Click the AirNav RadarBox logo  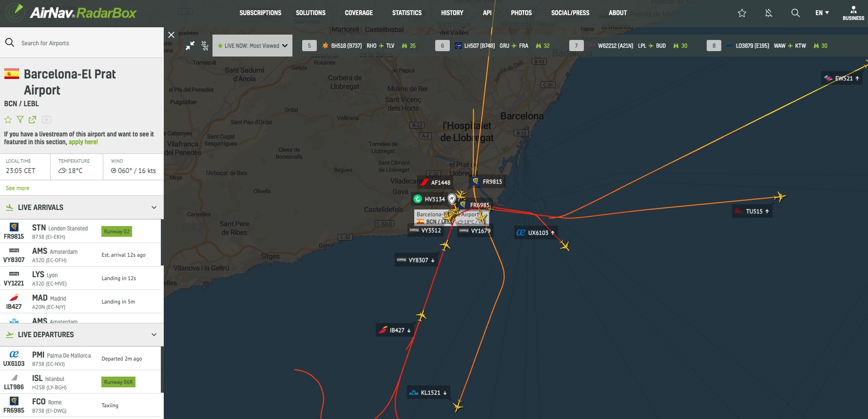[x=71, y=13]
